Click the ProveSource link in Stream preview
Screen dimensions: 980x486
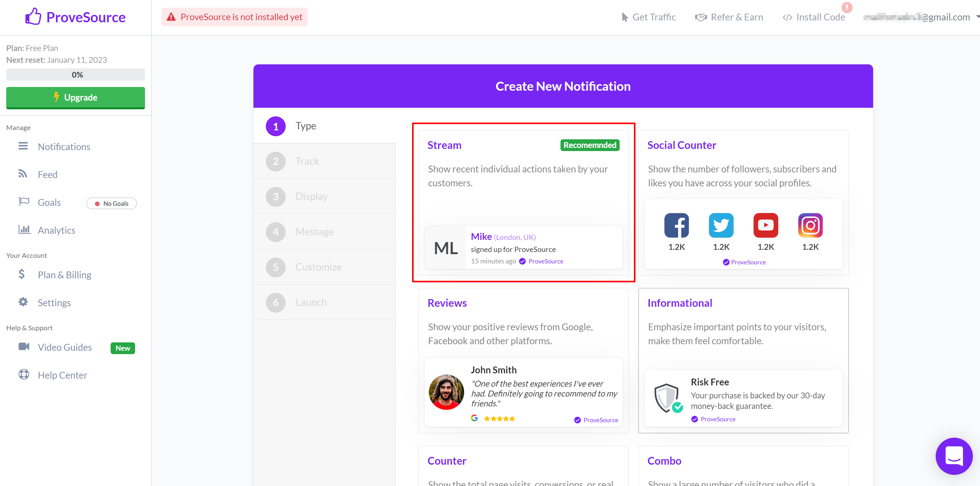(x=546, y=261)
